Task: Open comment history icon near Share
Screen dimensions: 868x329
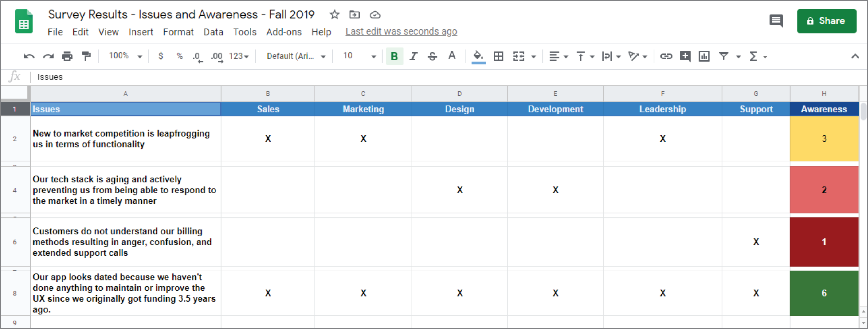Action: point(776,21)
